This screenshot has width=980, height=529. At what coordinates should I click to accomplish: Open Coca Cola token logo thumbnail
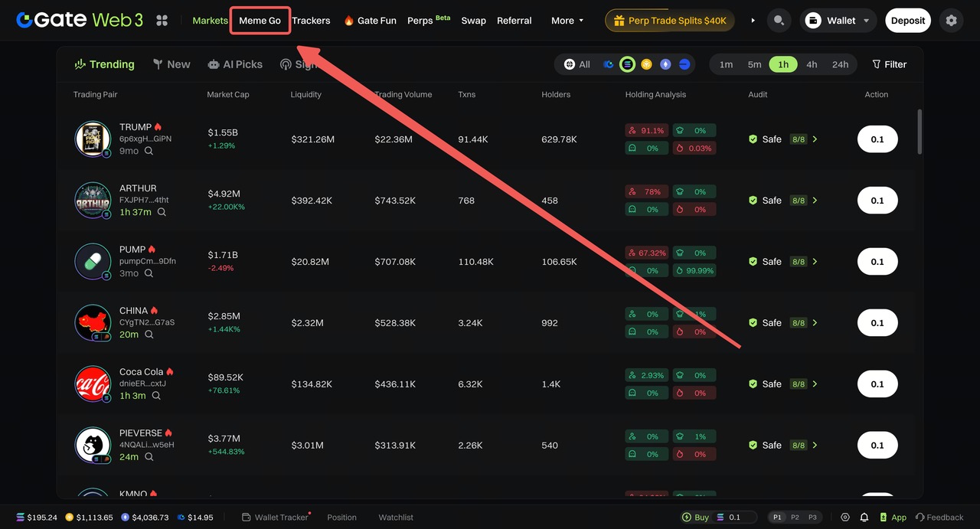[x=93, y=384]
